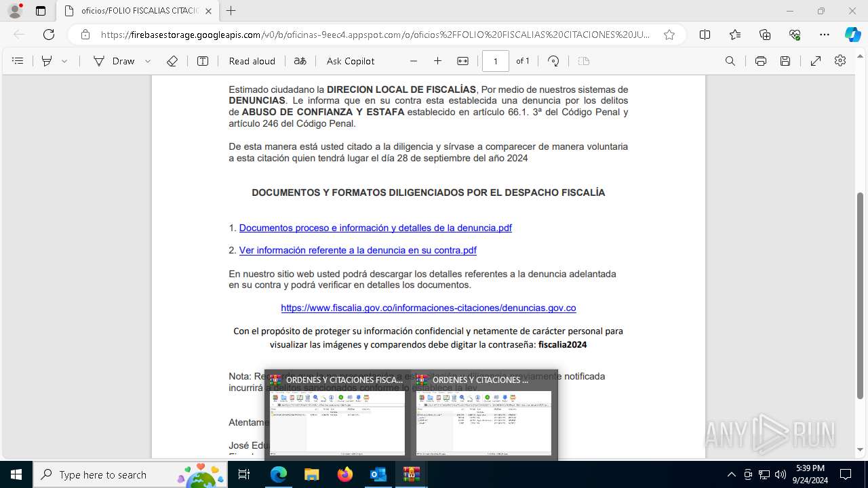The height and width of the screenshot is (488, 868).
Task: Open the clock showing 5:39 PM
Action: coord(810,474)
